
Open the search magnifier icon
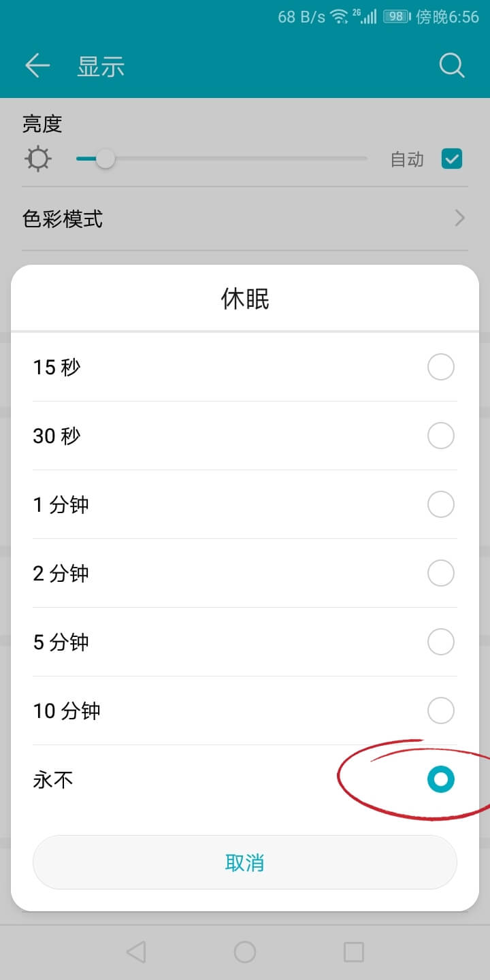click(452, 65)
